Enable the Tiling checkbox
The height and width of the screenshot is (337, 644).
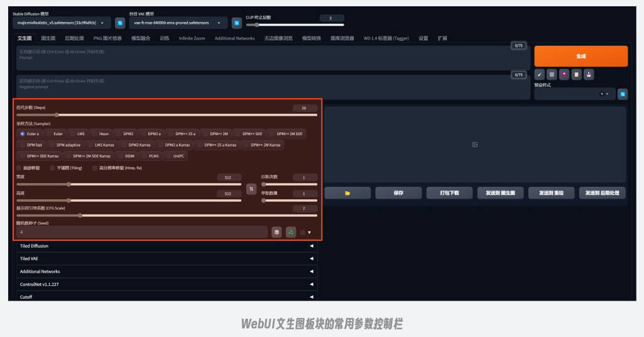coord(53,168)
